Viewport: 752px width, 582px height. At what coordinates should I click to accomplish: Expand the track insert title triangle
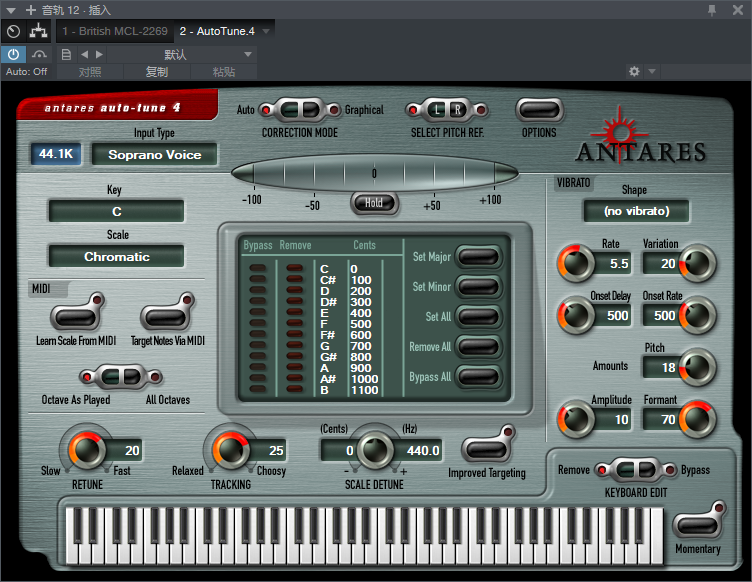pos(11,10)
